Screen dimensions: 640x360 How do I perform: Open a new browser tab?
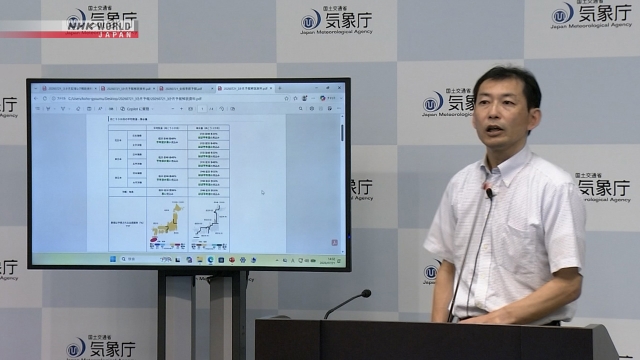280,88
